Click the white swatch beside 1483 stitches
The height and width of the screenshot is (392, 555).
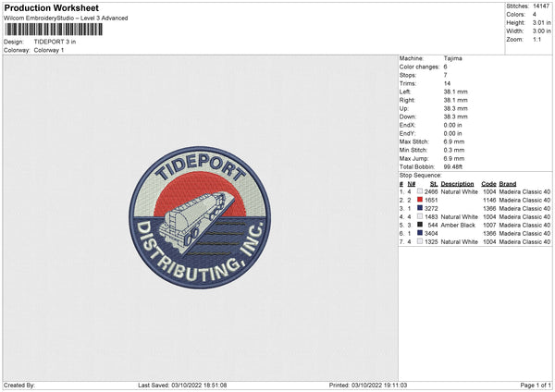click(x=420, y=216)
